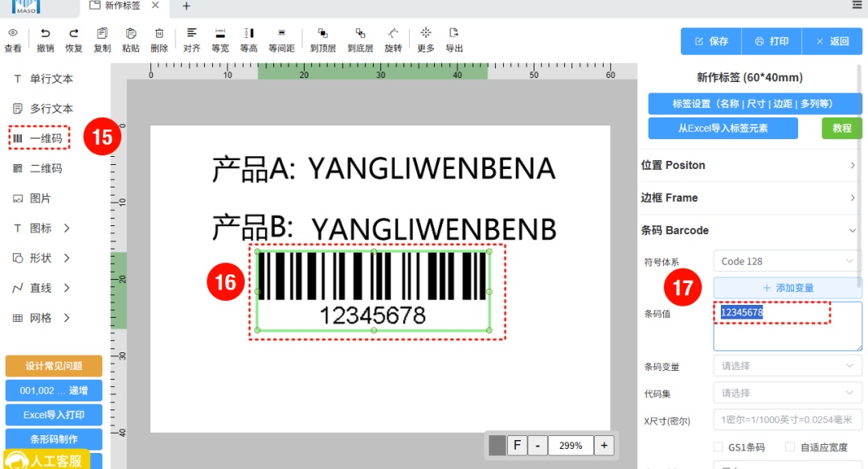Screen dimensions: 868x469
Task: Zoom in with the plus button
Action: (x=604, y=445)
